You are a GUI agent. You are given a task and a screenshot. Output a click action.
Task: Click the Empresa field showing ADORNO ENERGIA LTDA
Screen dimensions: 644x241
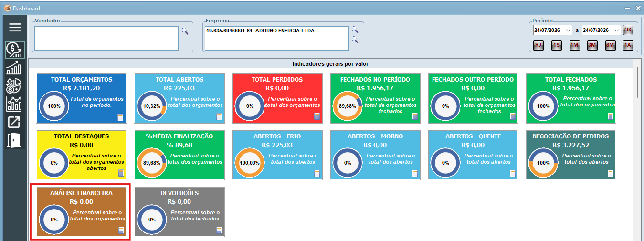(276, 38)
